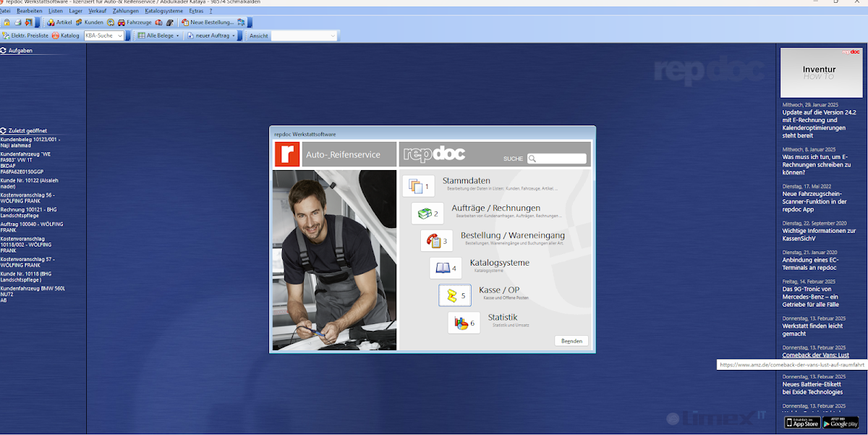Expand the Ansicht combo box

tap(333, 35)
